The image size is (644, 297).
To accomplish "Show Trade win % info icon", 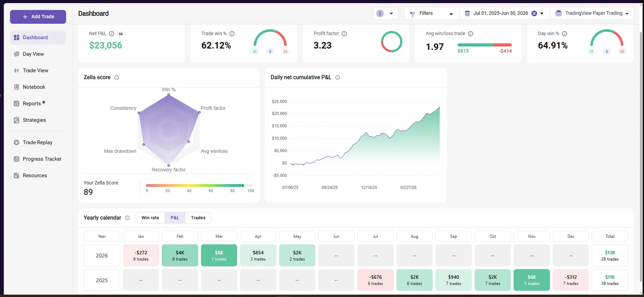I will pos(232,34).
